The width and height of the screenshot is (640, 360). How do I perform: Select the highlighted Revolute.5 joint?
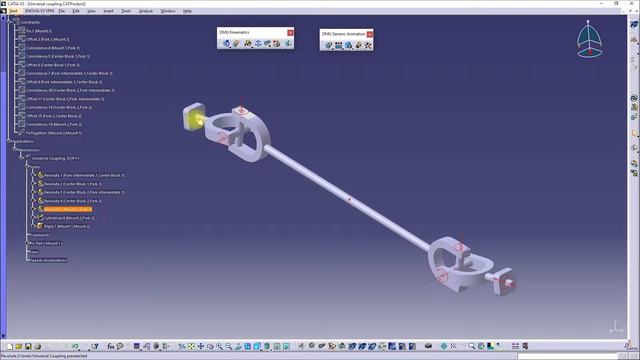click(x=68, y=209)
